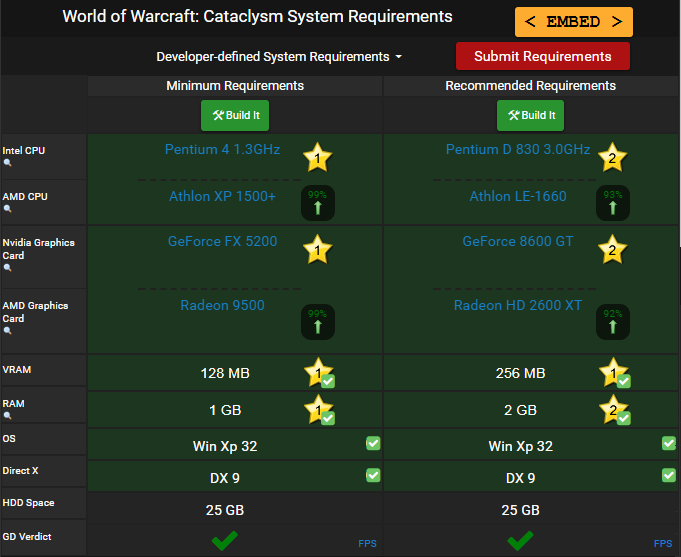The width and height of the screenshot is (681, 557).
Task: Click the Intel CPU magnifier search icon
Action: (x=7, y=163)
